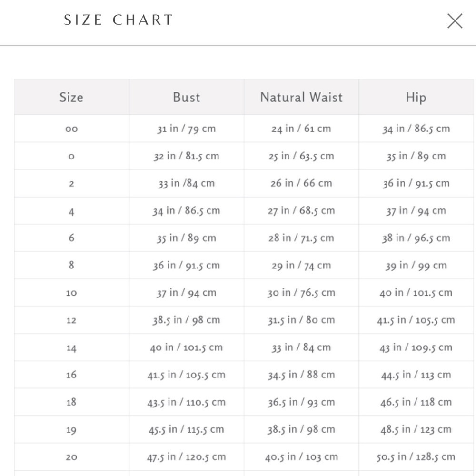The image size is (476, 476).
Task: Click the size 20 row label
Action: click(71, 457)
